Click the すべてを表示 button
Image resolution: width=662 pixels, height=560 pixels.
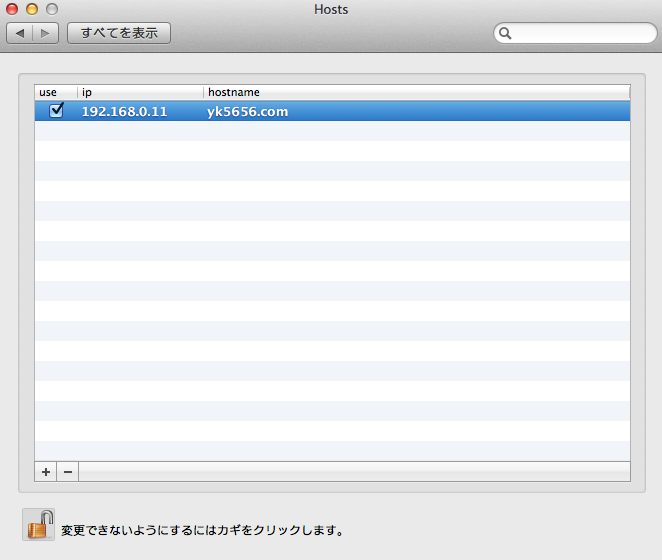click(x=119, y=33)
